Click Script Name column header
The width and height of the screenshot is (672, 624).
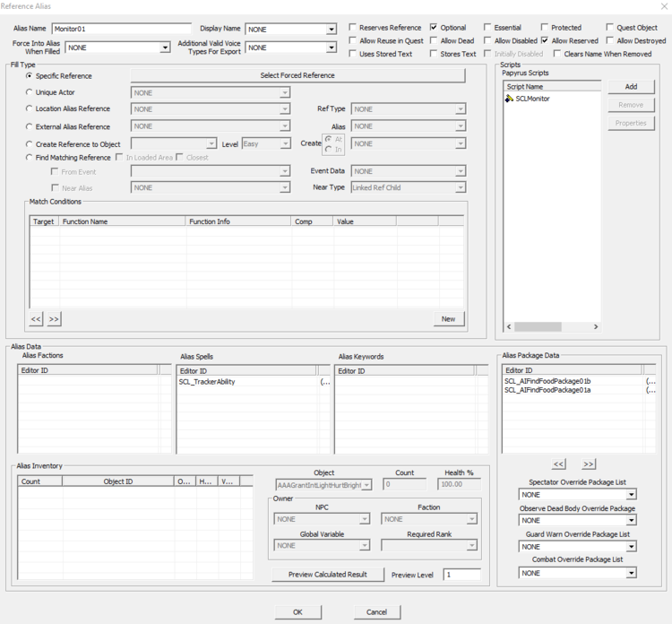coord(552,87)
